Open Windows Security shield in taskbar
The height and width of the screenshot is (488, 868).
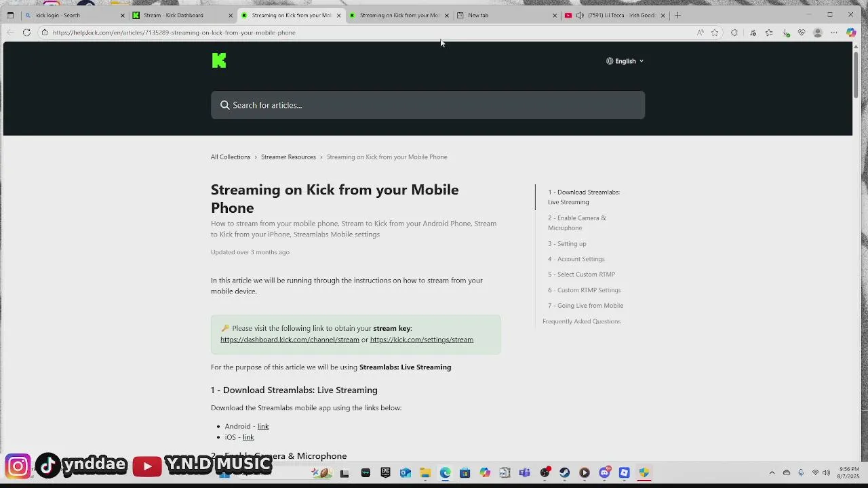pyautogui.click(x=644, y=472)
